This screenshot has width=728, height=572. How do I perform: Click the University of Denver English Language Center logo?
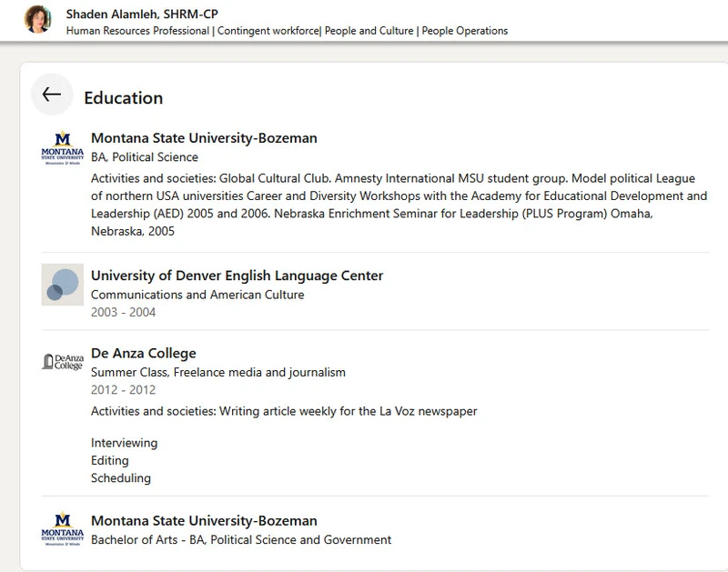point(63,285)
